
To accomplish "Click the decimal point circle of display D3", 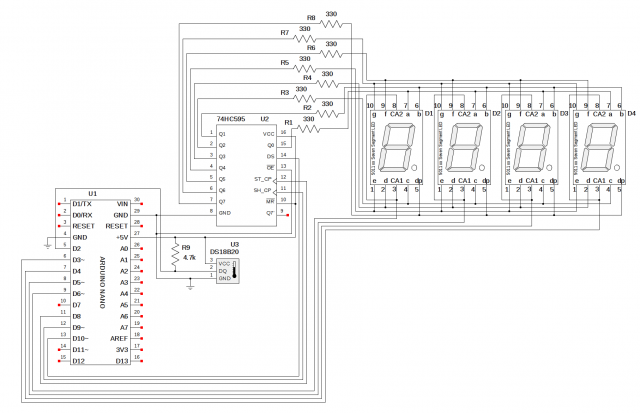I will tap(549, 168).
